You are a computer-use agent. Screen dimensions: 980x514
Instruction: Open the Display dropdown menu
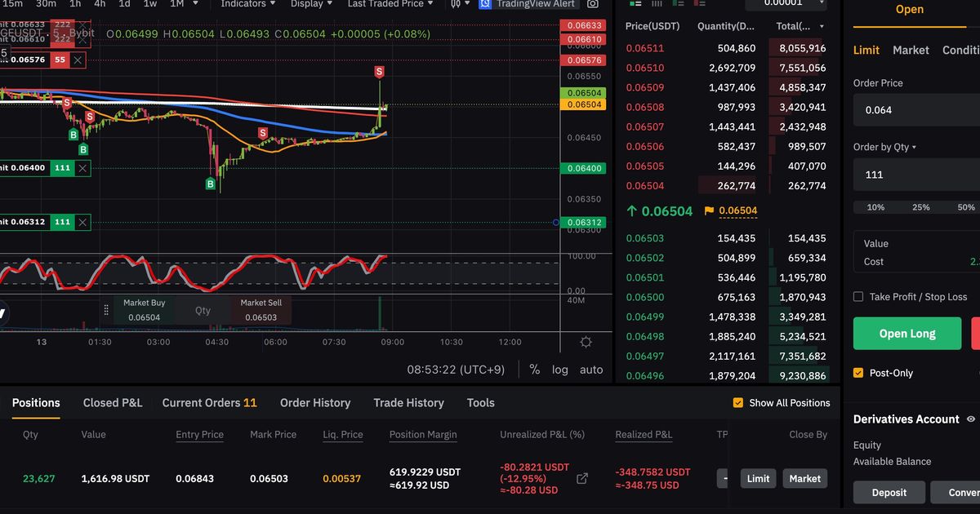[311, 4]
